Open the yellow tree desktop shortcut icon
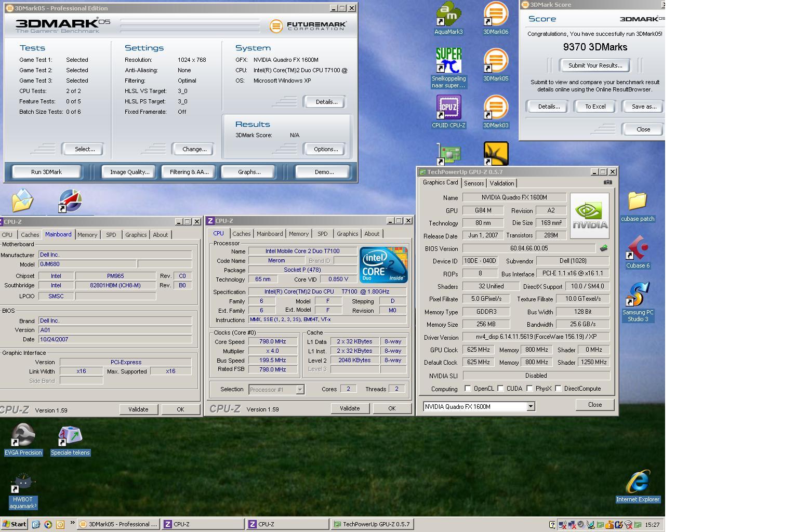The image size is (795, 532). tap(496, 154)
